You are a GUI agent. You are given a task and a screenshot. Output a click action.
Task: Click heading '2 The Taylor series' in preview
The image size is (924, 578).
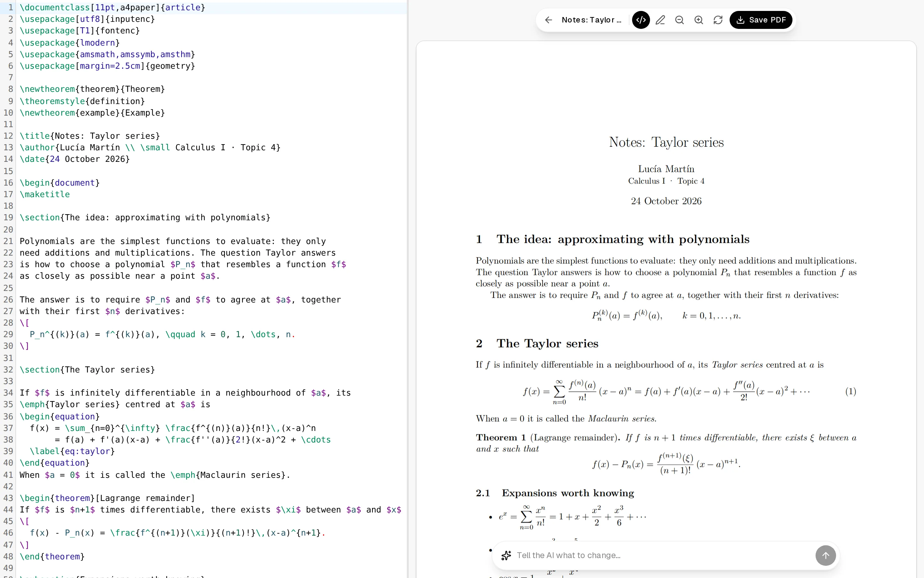[537, 344]
